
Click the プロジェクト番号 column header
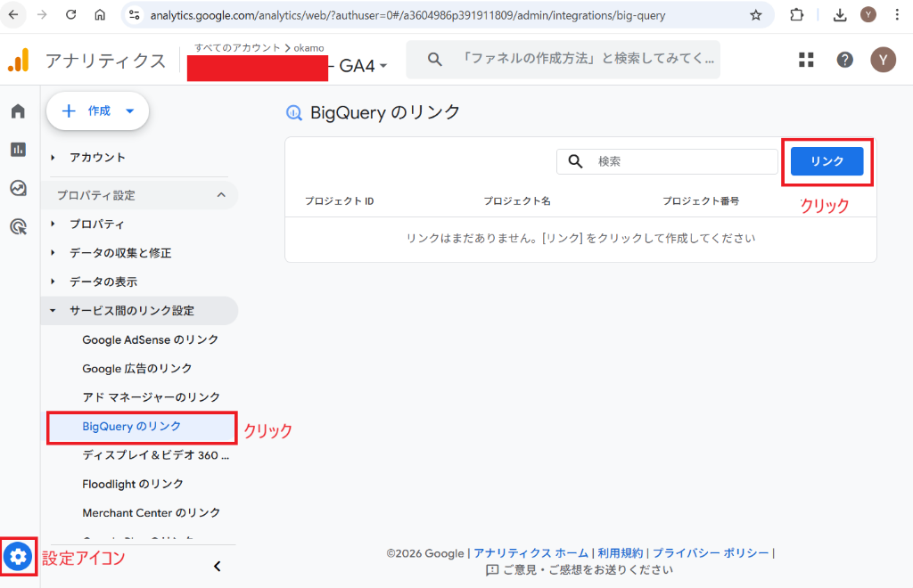tap(701, 201)
